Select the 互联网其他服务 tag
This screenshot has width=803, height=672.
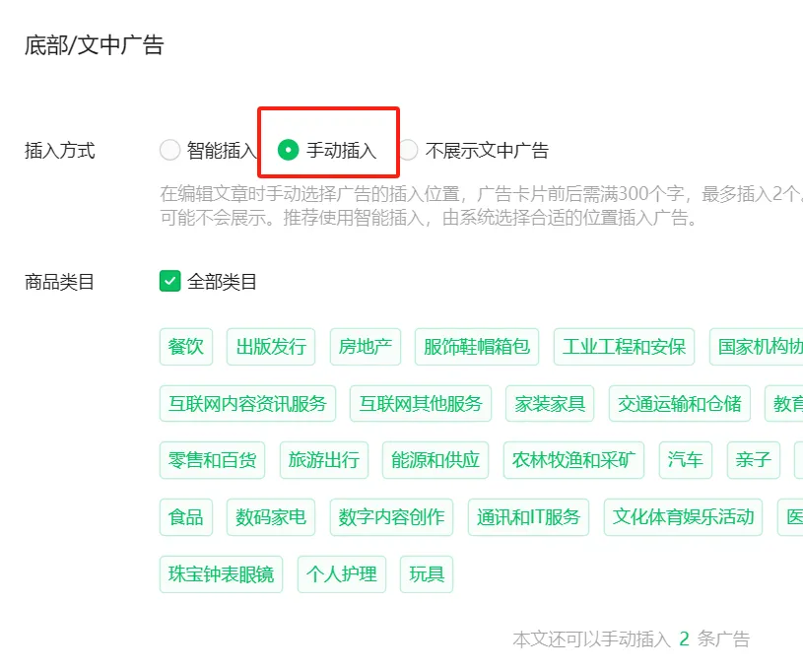pos(421,404)
